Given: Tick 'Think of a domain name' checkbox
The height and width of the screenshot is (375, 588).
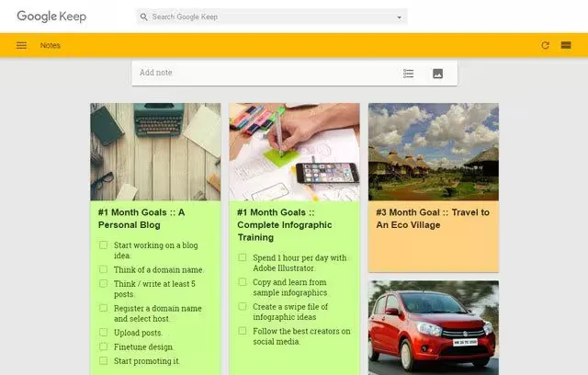Looking at the screenshot, I should click(x=104, y=270).
